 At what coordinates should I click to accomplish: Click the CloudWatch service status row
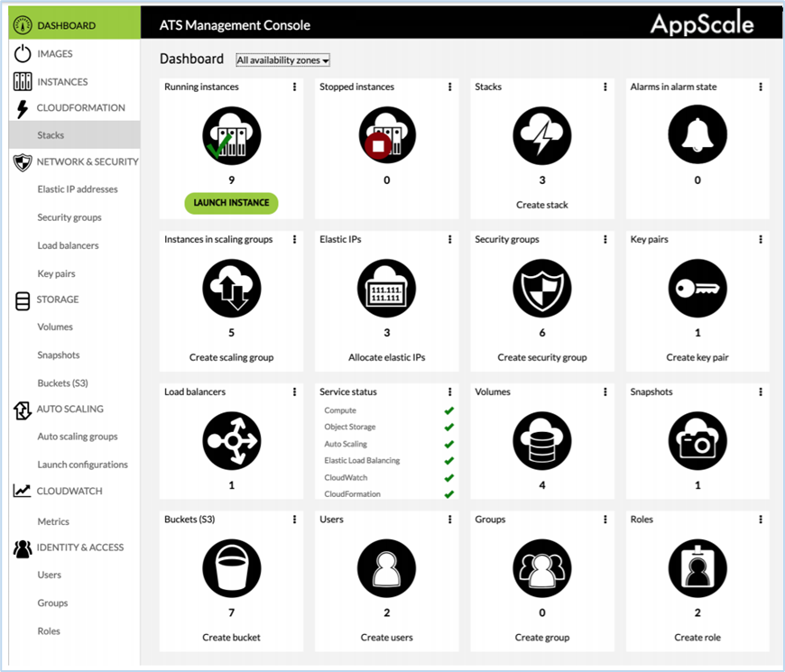[389, 477]
